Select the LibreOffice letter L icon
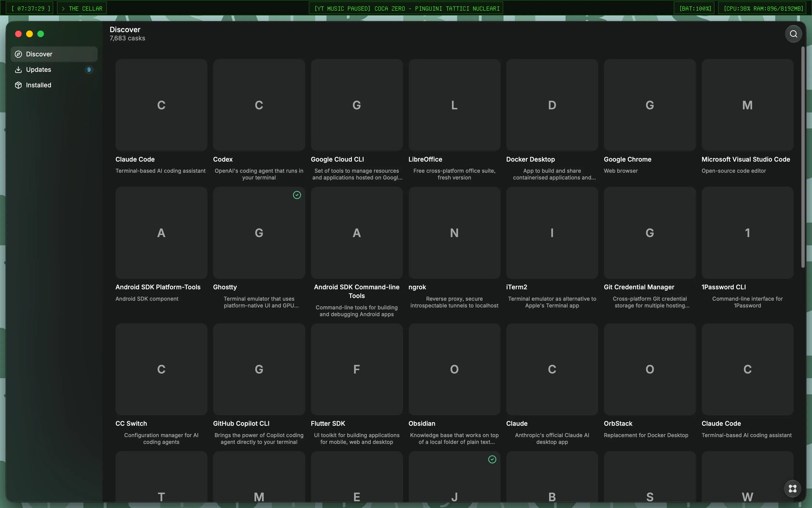Screen dimensions: 812x508 point(454,105)
